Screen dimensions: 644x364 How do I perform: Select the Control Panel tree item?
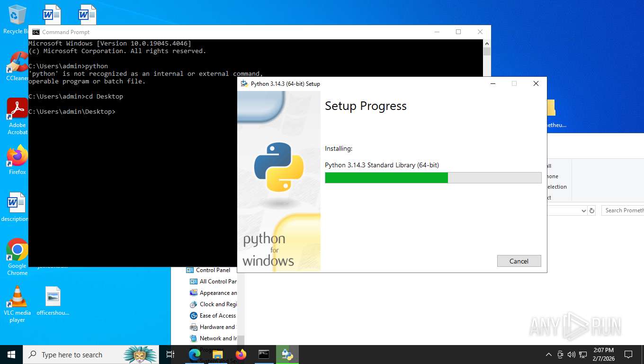[208, 270]
